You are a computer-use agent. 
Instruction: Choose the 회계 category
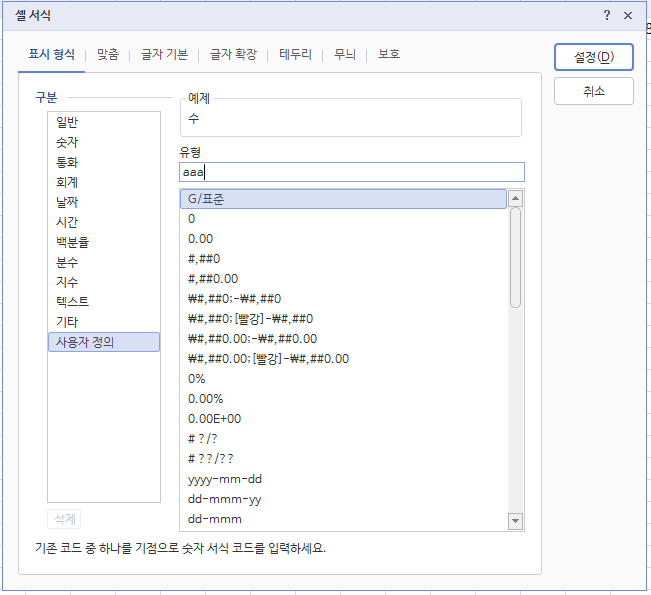tap(104, 182)
